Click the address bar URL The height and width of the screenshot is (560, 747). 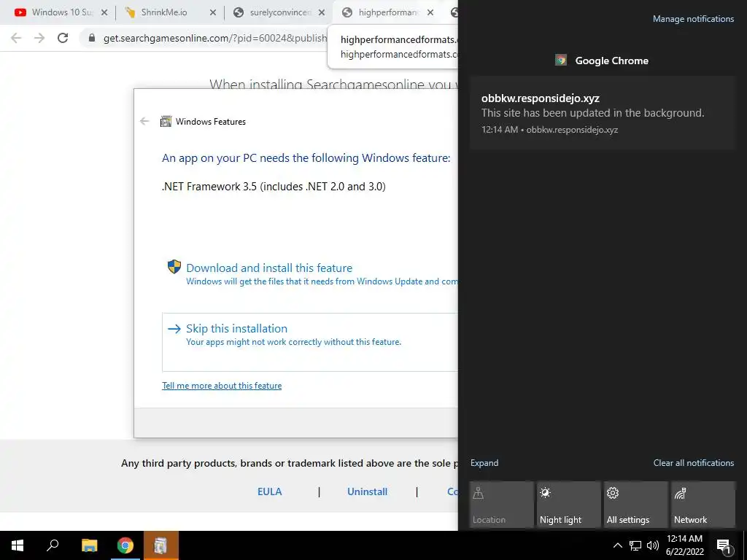coord(215,38)
